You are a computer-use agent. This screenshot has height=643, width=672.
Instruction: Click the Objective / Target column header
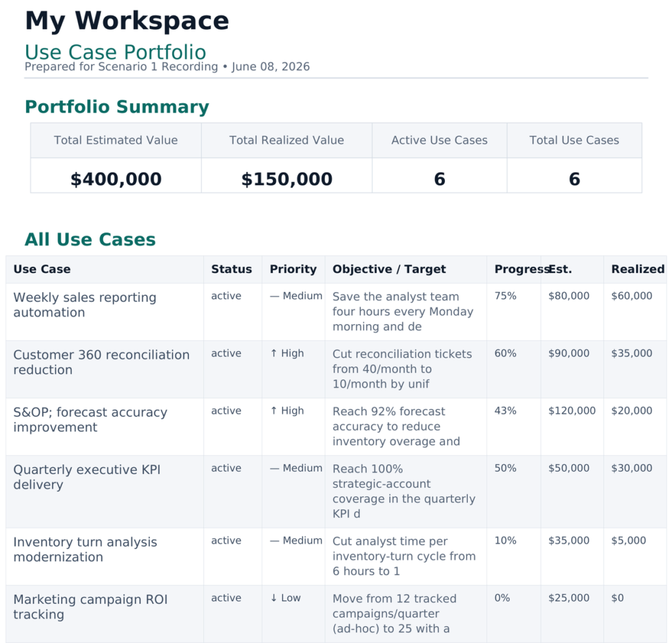tap(389, 269)
